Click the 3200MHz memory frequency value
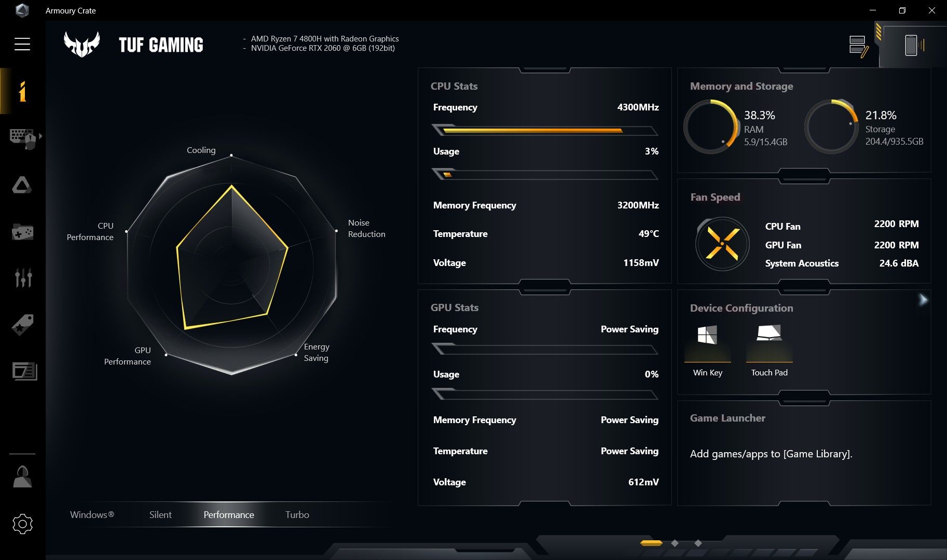The width and height of the screenshot is (947, 560). pos(638,205)
